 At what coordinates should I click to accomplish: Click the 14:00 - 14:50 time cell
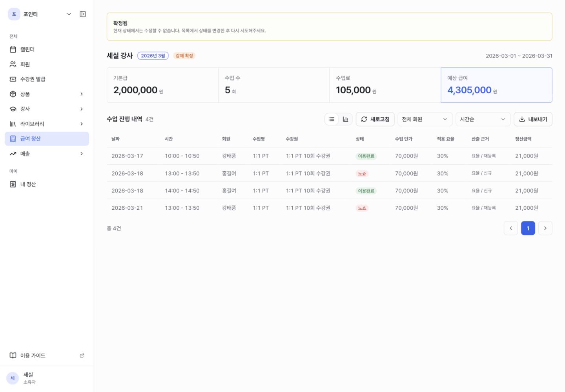[182, 191]
